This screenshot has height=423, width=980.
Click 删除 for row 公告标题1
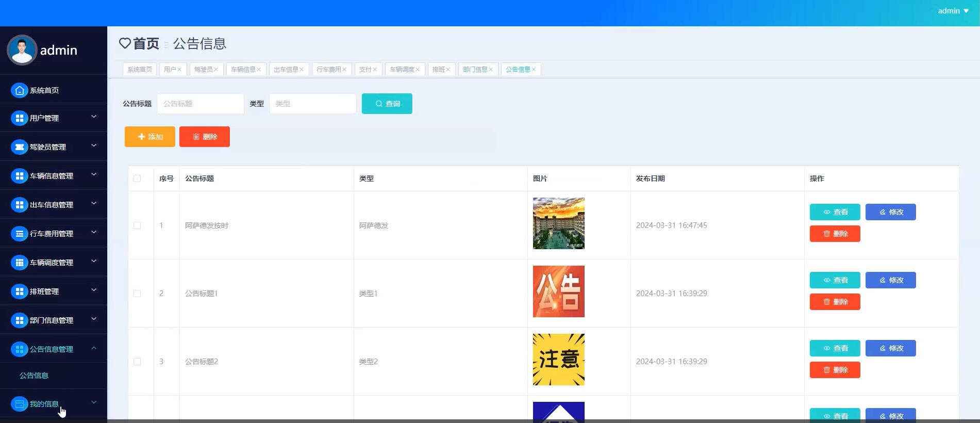(835, 302)
